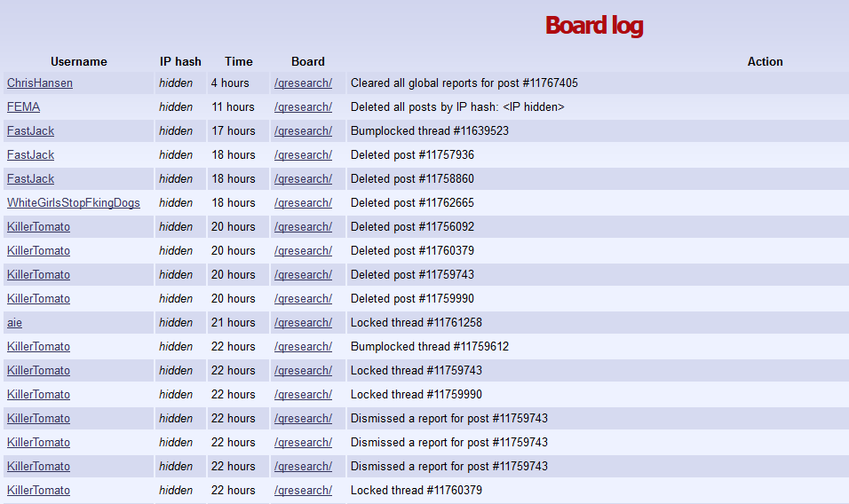Viewport: 849px width, 504px height.
Task: Select 'Cleared all global reports for post #11767405' text
Action: pos(464,83)
